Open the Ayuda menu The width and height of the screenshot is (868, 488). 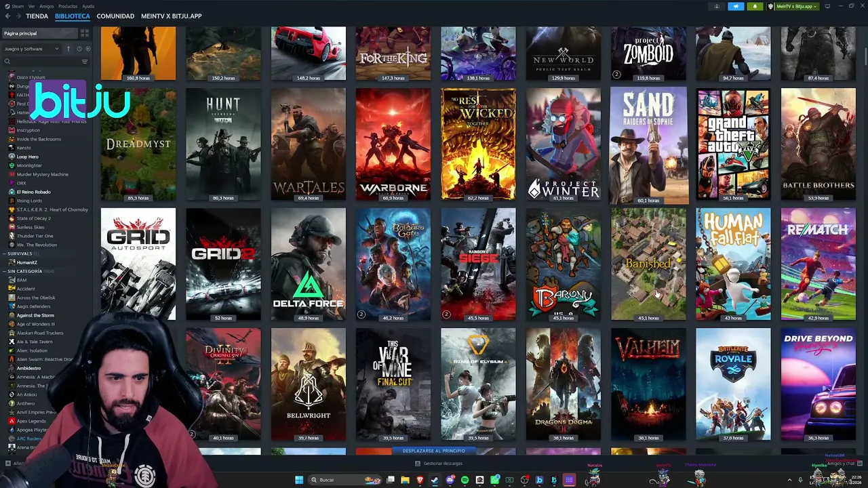(89, 6)
